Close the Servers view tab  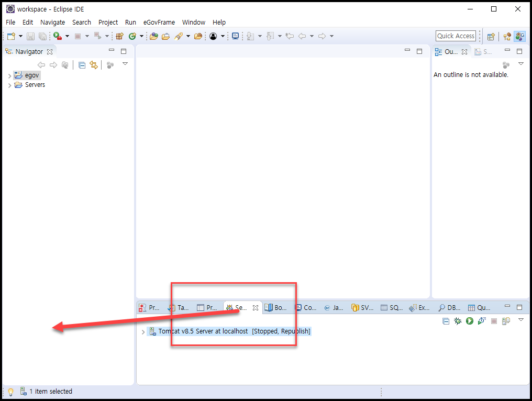coord(256,308)
